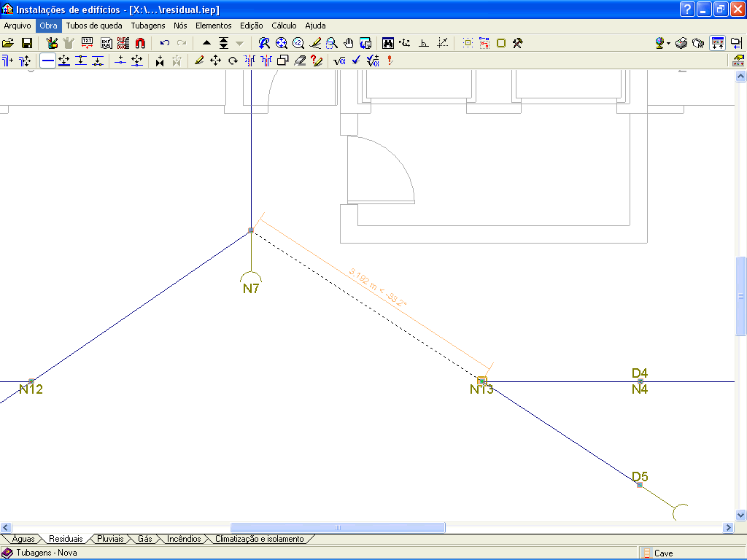This screenshot has width=747, height=560.
Task: Save the project with the floppy disk icon
Action: pos(27,43)
